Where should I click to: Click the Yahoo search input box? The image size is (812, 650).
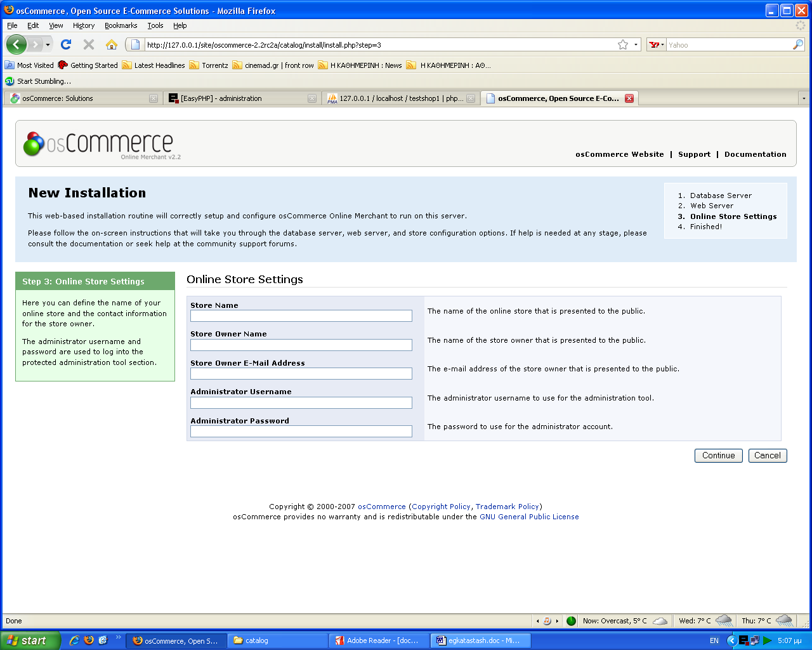(x=728, y=44)
